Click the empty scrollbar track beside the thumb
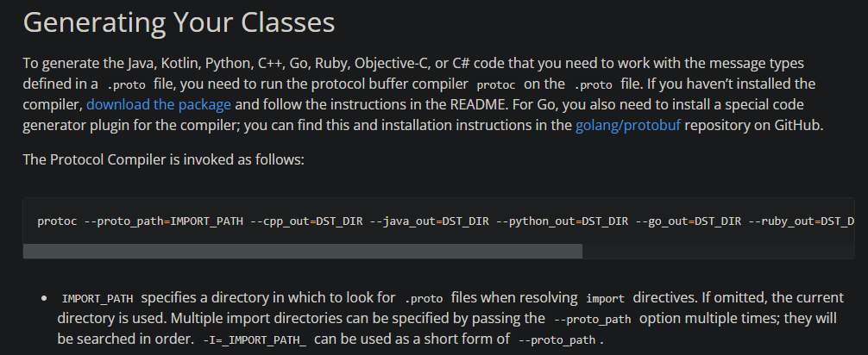Viewport: 868px width, 355px height. 718,251
